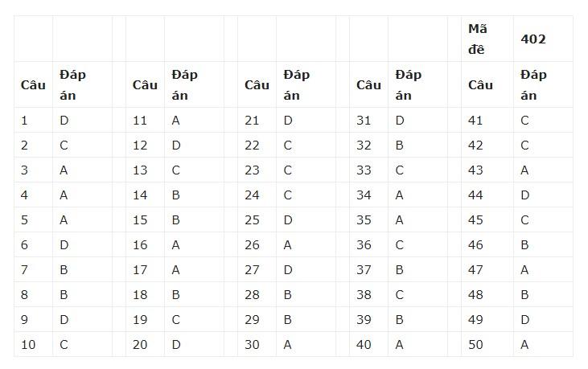Click question number 25 cell

252,220
